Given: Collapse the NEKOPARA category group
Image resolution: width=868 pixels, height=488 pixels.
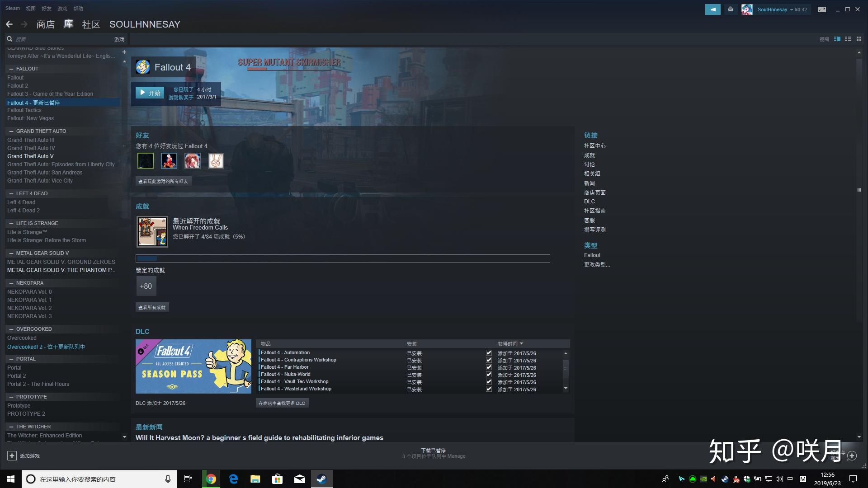Looking at the screenshot, I should pyautogui.click(x=11, y=283).
